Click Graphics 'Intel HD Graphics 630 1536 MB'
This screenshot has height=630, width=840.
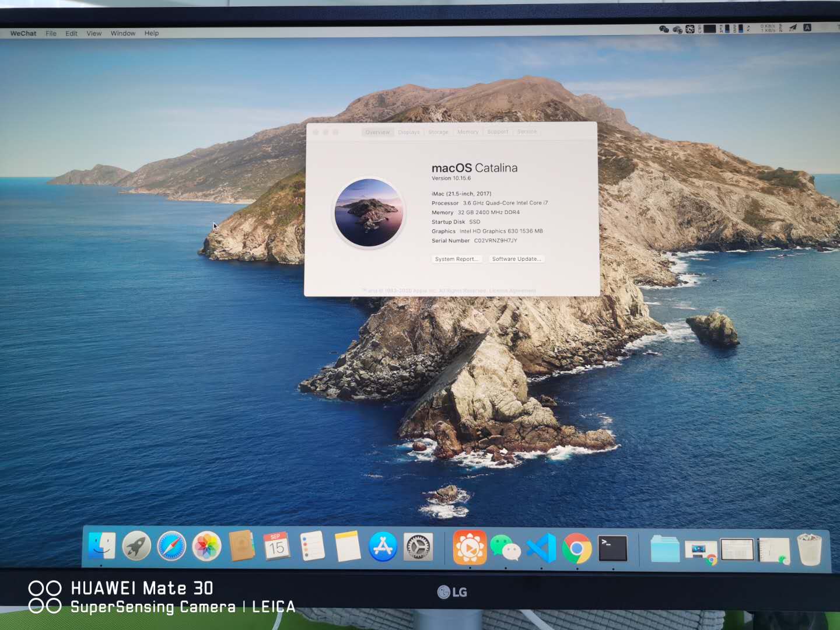[x=501, y=231]
